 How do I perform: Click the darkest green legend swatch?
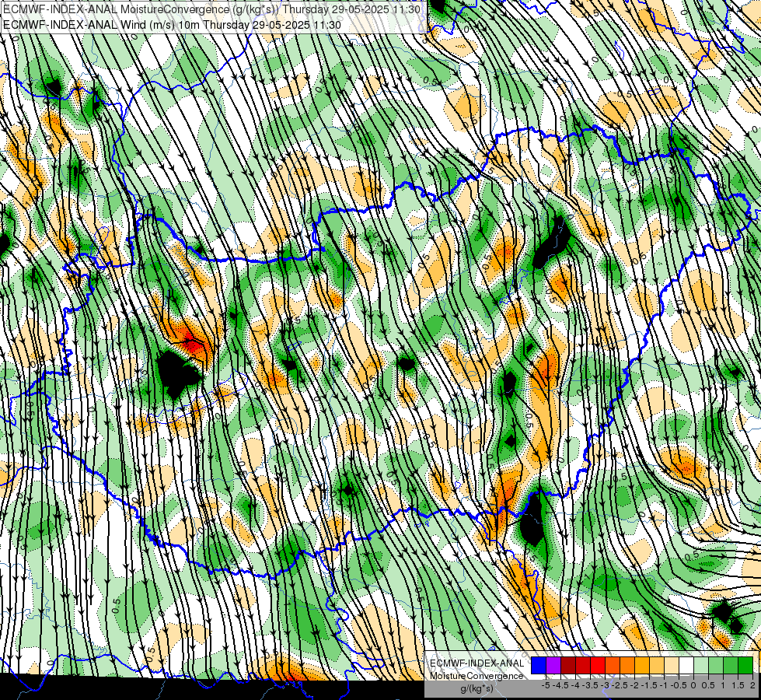click(745, 666)
